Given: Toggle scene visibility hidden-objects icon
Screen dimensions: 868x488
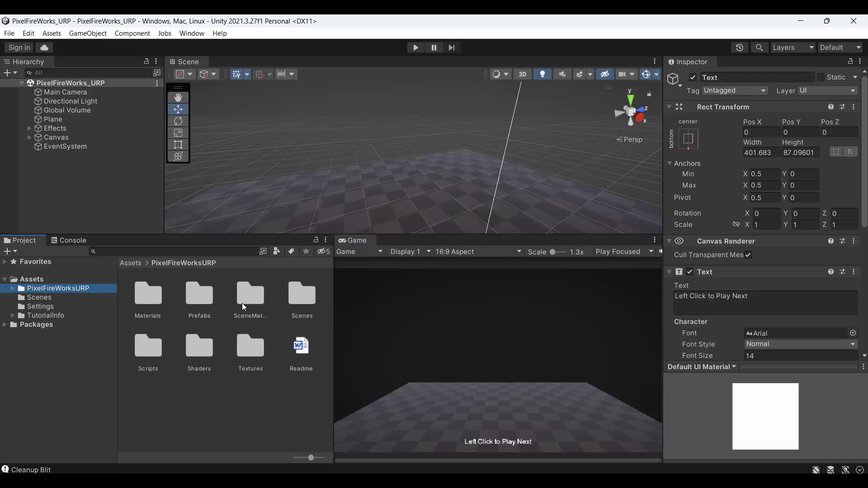Looking at the screenshot, I should click(x=605, y=74).
